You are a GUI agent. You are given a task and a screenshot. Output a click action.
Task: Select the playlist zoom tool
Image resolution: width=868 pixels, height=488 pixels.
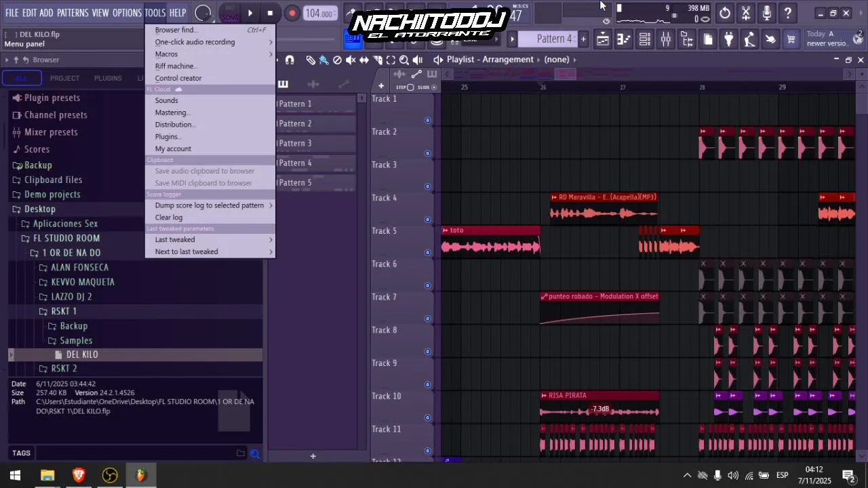404,60
